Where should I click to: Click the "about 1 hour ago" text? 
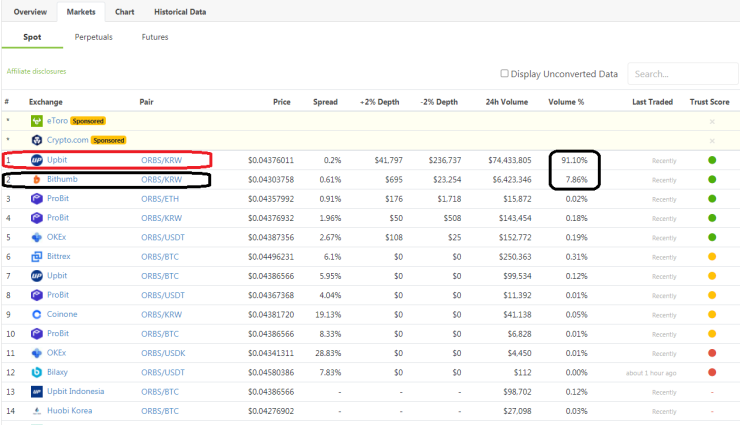click(651, 373)
